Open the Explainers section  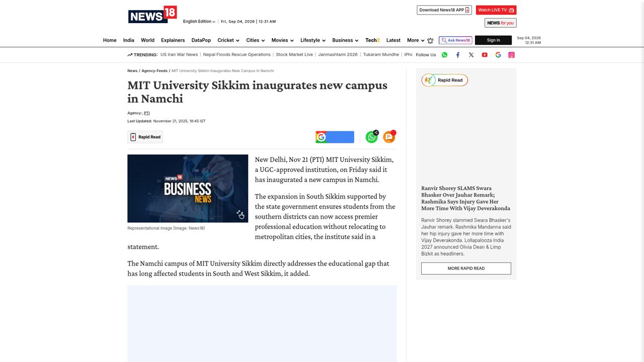[173, 40]
